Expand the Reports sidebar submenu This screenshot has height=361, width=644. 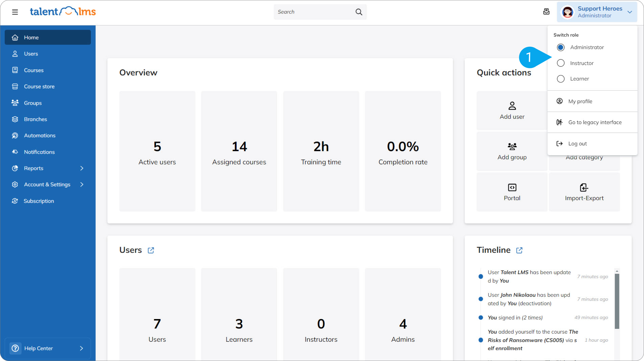(82, 168)
